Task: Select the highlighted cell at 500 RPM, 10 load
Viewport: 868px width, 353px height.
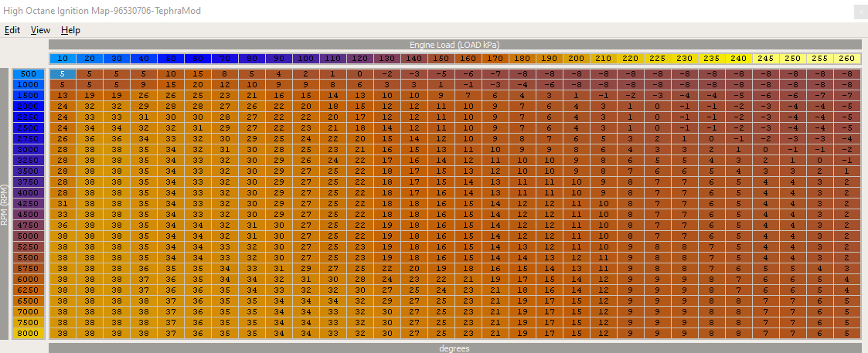Action: pyautogui.click(x=63, y=74)
